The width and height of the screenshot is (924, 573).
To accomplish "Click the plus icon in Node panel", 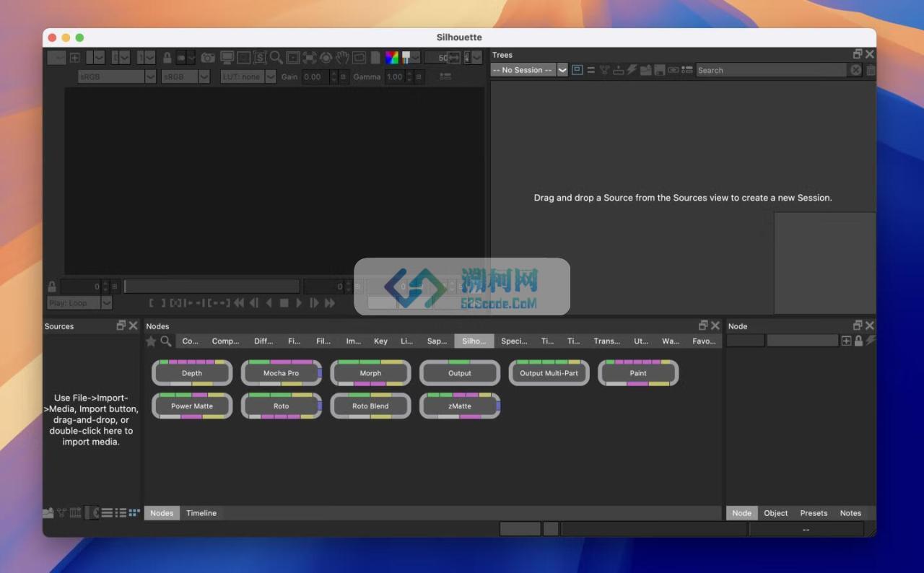I will click(x=846, y=341).
